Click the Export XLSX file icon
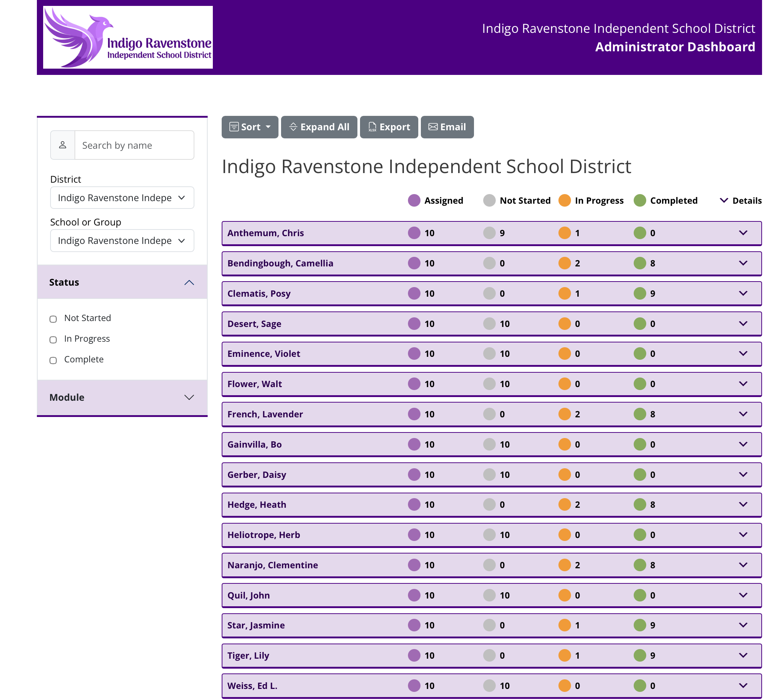The height and width of the screenshot is (700, 765). [x=372, y=127]
